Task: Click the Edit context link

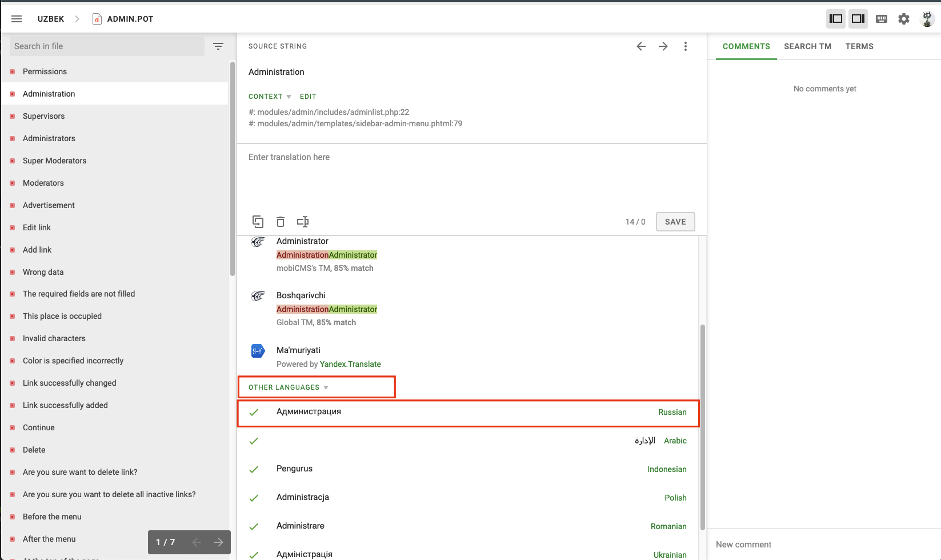Action: tap(308, 97)
